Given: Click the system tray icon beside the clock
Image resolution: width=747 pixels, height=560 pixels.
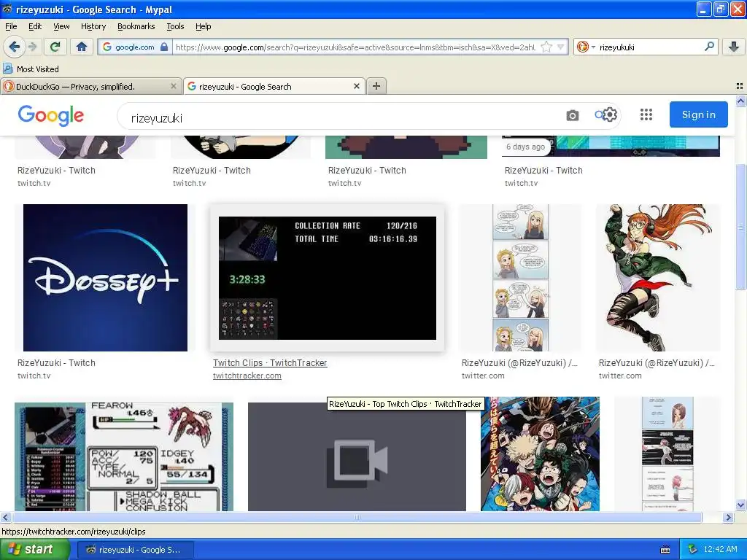Looking at the screenshot, I should click(693, 550).
